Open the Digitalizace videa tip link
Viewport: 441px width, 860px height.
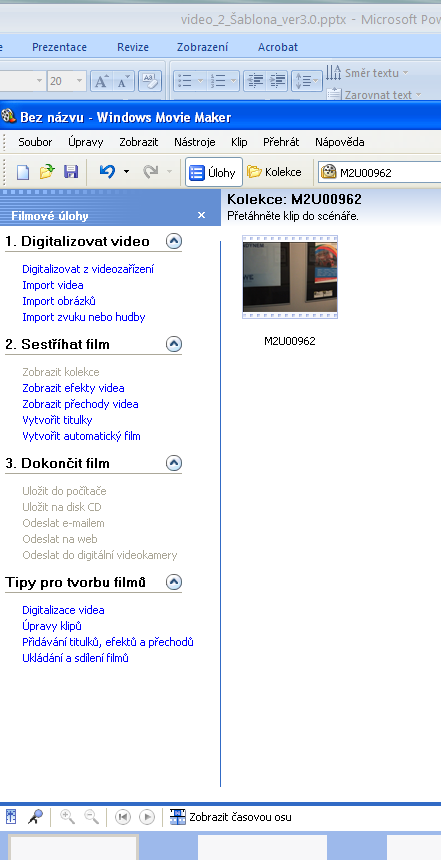point(63,610)
